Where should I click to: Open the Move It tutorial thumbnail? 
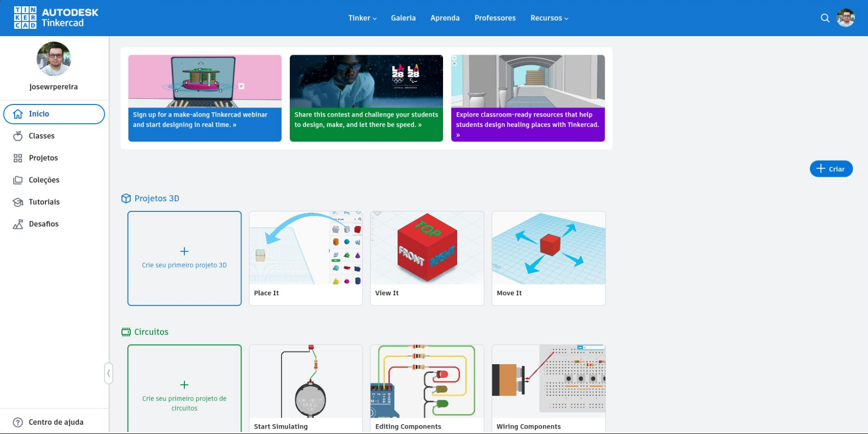(x=548, y=248)
